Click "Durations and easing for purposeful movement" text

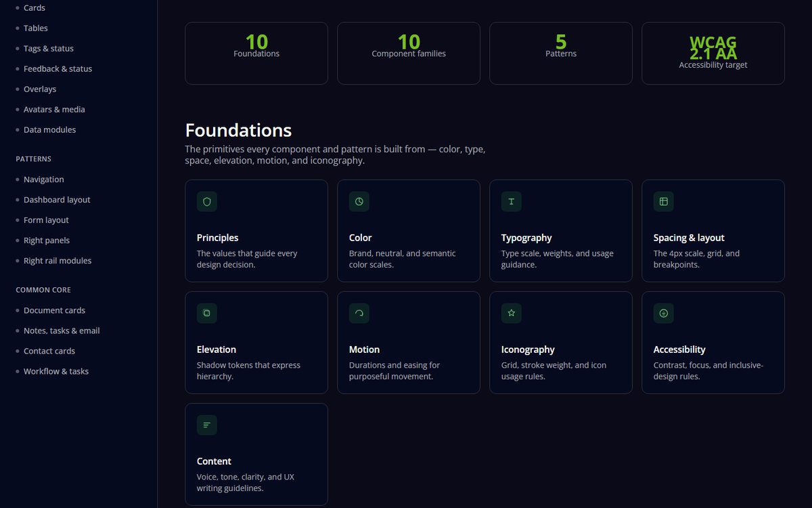(394, 371)
